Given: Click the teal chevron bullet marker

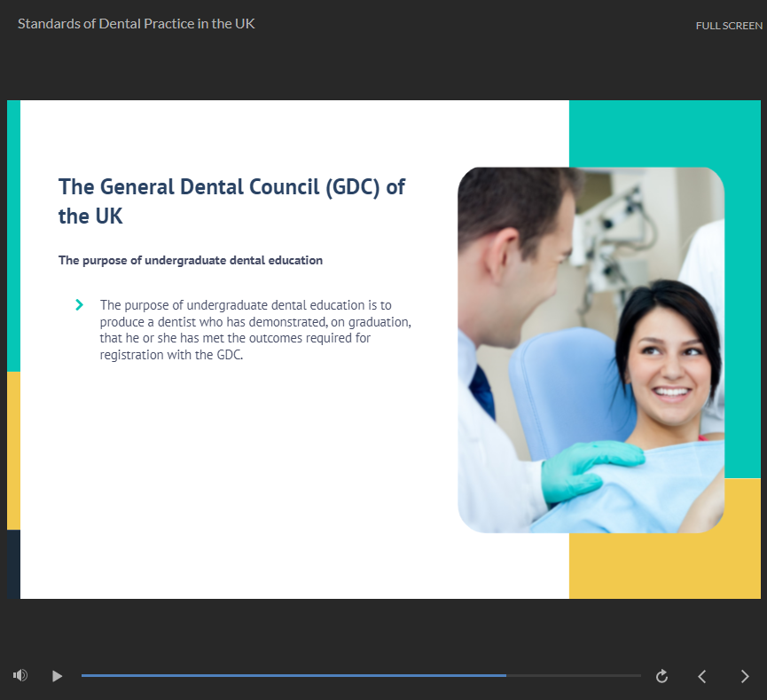Looking at the screenshot, I should tap(79, 305).
